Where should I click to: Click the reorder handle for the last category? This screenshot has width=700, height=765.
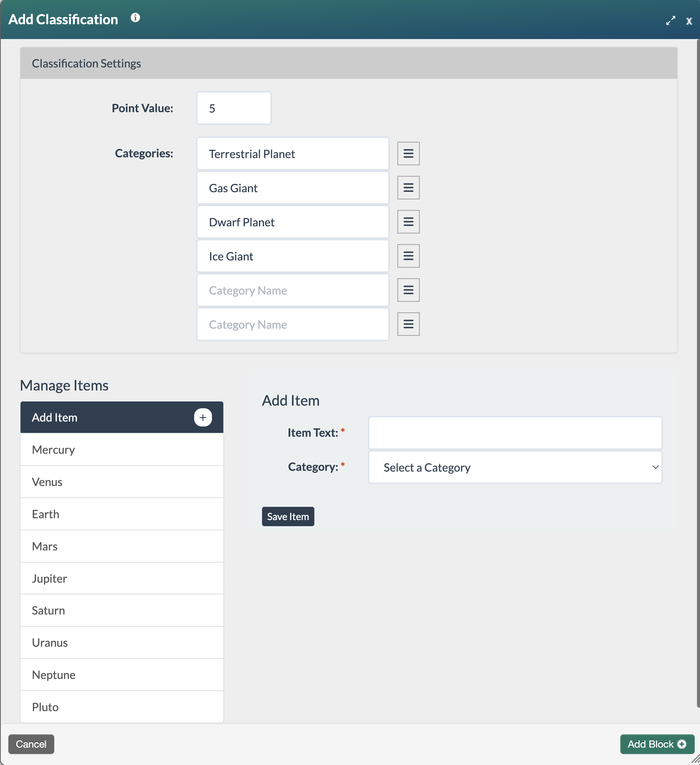408,324
